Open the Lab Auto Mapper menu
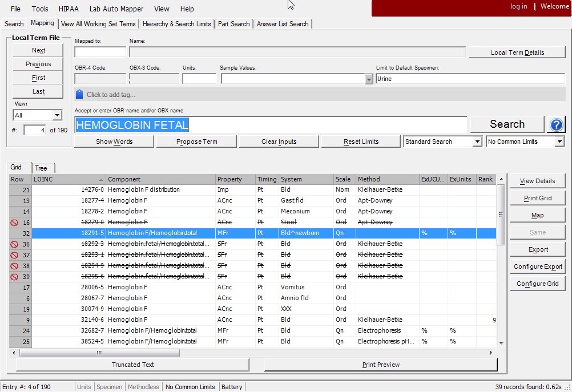Screen dimensions: 572x392 116,9
